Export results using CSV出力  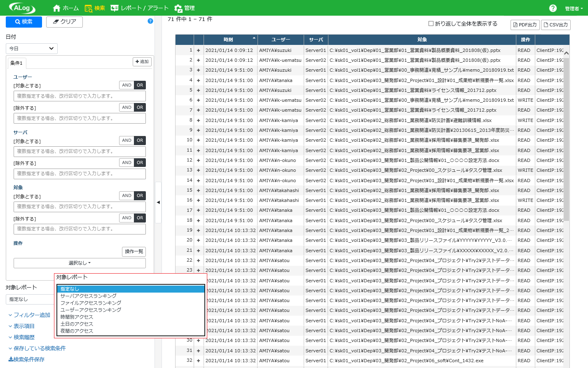[556, 25]
